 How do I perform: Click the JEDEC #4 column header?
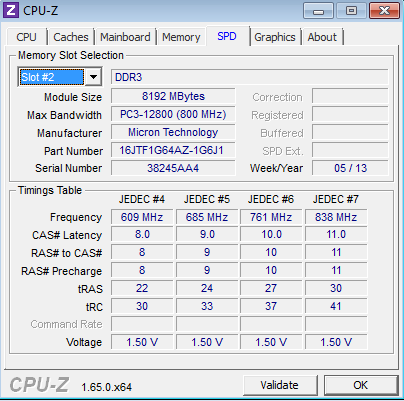pos(142,199)
